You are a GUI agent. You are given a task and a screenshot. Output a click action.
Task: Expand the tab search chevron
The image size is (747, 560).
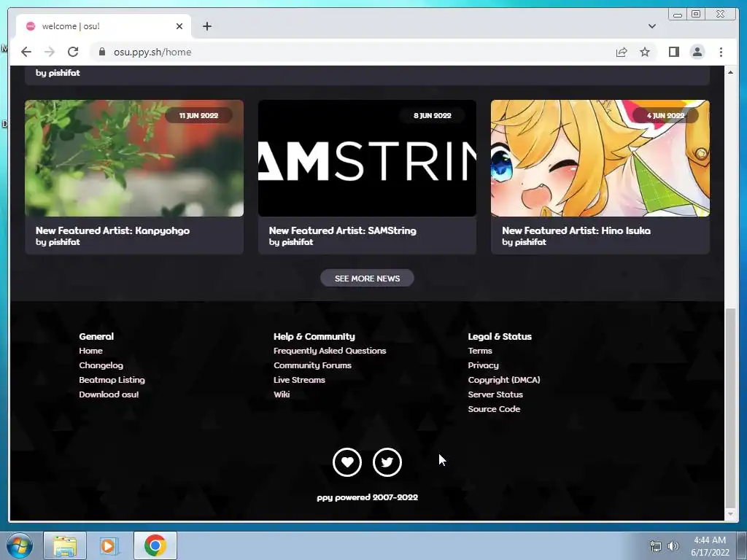(x=651, y=26)
